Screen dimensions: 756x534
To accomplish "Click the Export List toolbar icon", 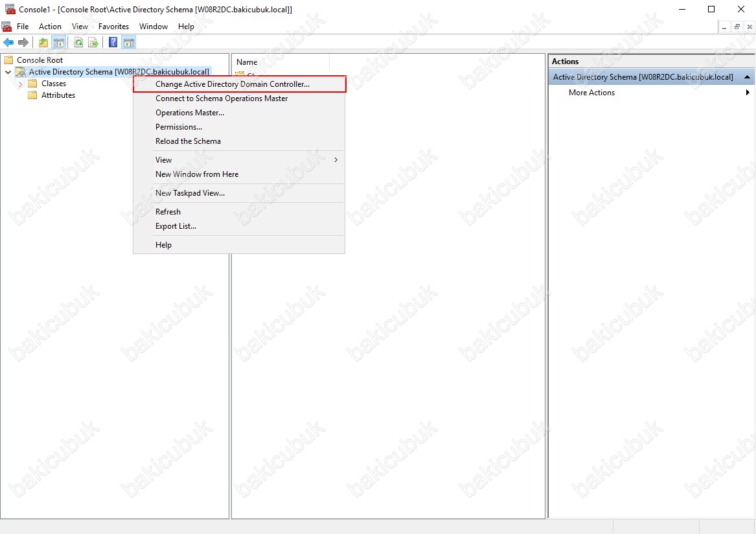I will pyautogui.click(x=93, y=43).
